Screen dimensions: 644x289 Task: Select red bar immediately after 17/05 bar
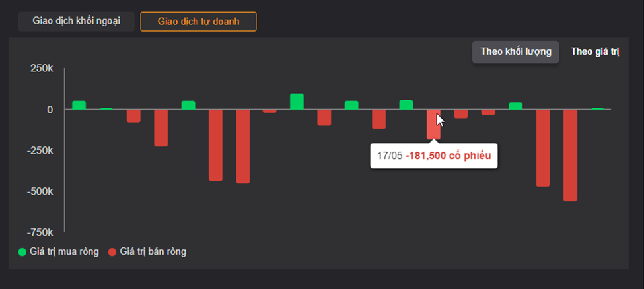pos(461,114)
